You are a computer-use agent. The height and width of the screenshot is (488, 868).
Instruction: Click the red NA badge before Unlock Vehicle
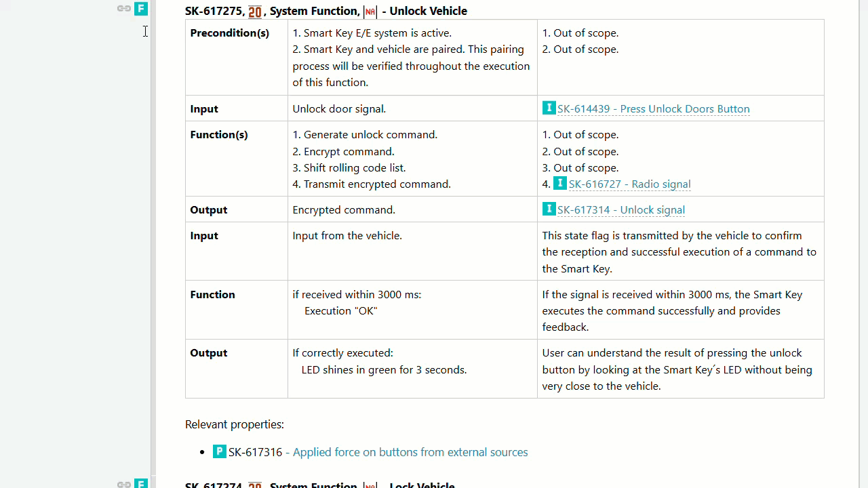point(370,12)
